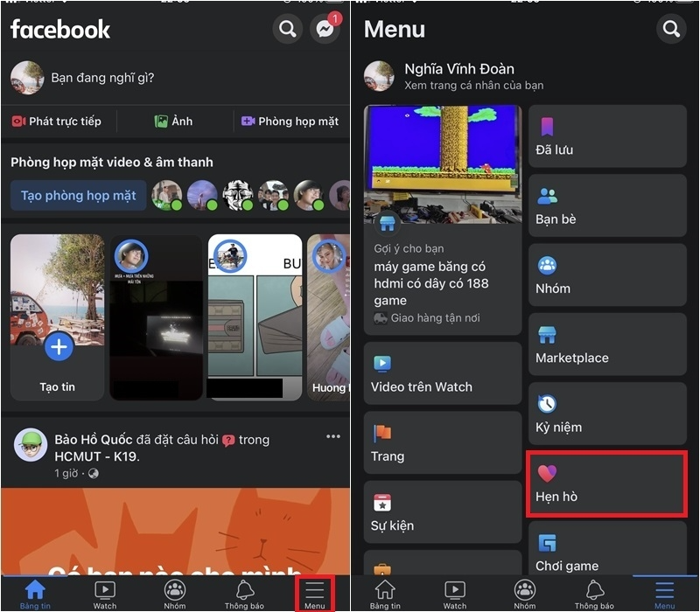Tap the globe privacy icon on the post
Image resolution: width=700 pixels, height=612 pixels.
(x=94, y=473)
